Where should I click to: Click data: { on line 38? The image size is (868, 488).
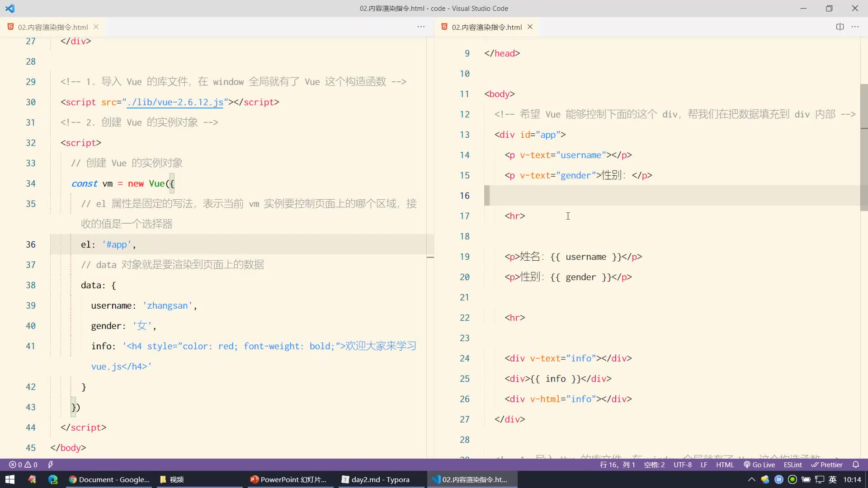98,285
